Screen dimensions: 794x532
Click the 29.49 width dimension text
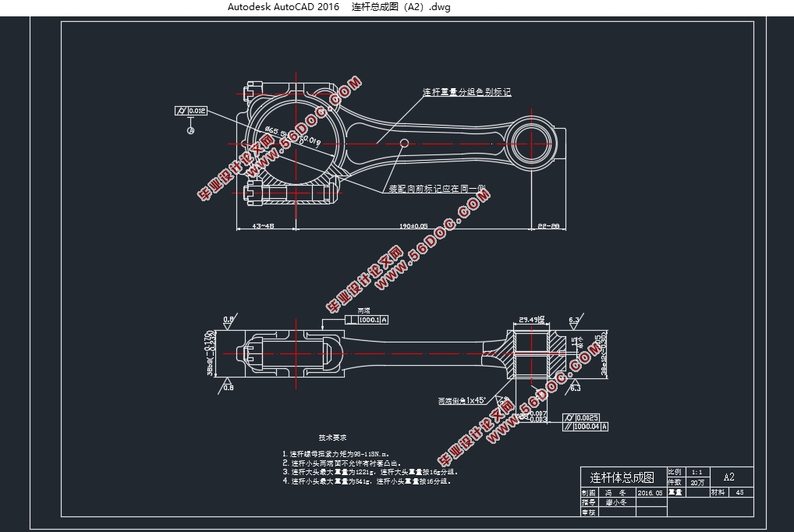tap(532, 320)
